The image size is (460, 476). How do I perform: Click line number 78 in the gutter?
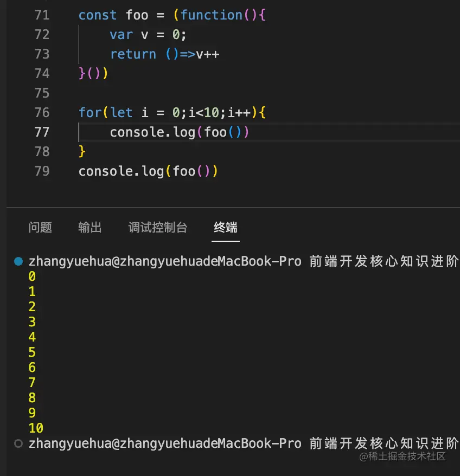[x=42, y=151]
